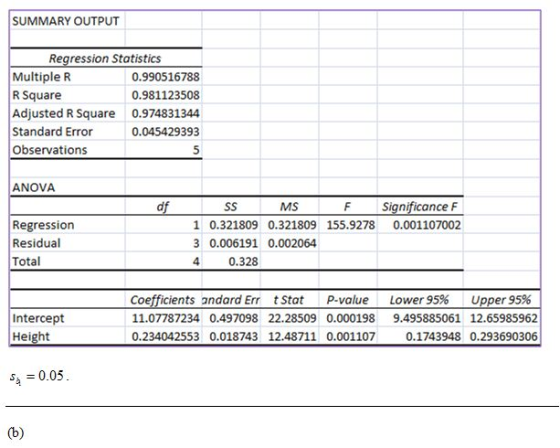
Task: Select Significance F value 0.001107002
Action: 427,225
